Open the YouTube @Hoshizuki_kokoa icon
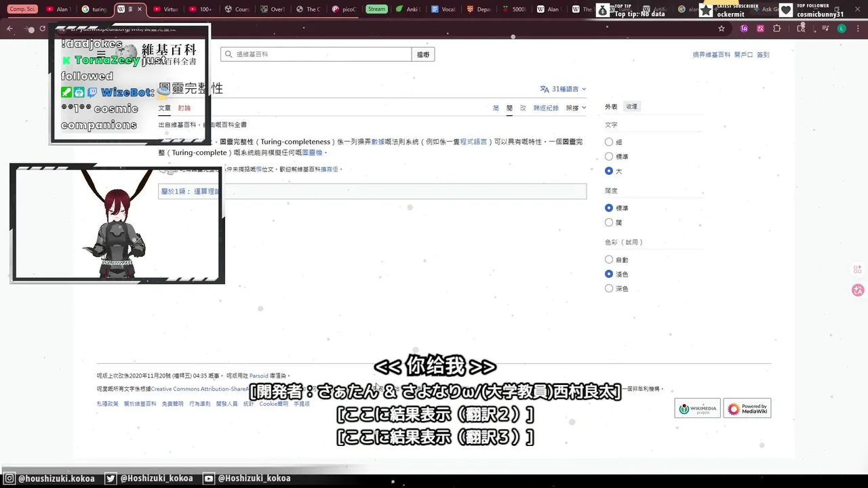 (209, 479)
